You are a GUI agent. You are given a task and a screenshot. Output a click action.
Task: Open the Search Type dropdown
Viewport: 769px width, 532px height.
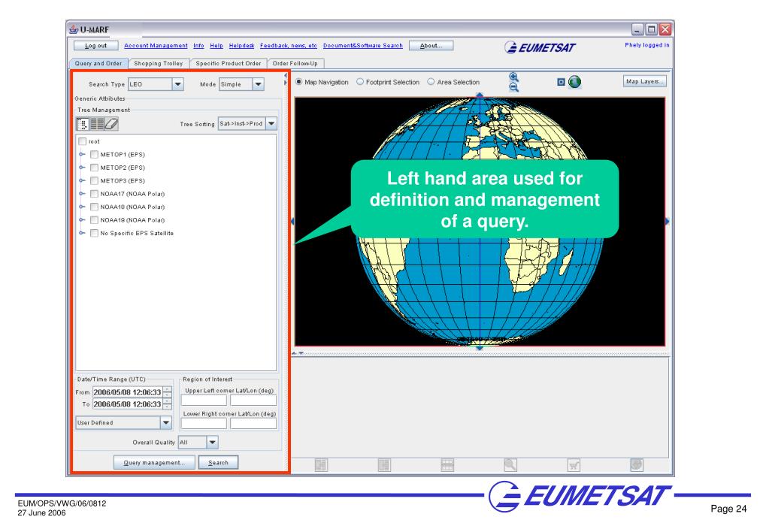coord(178,84)
